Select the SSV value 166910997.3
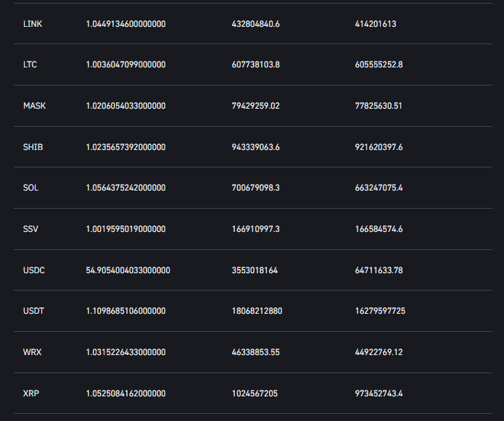Viewport: 504px width, 421px height. tap(255, 229)
